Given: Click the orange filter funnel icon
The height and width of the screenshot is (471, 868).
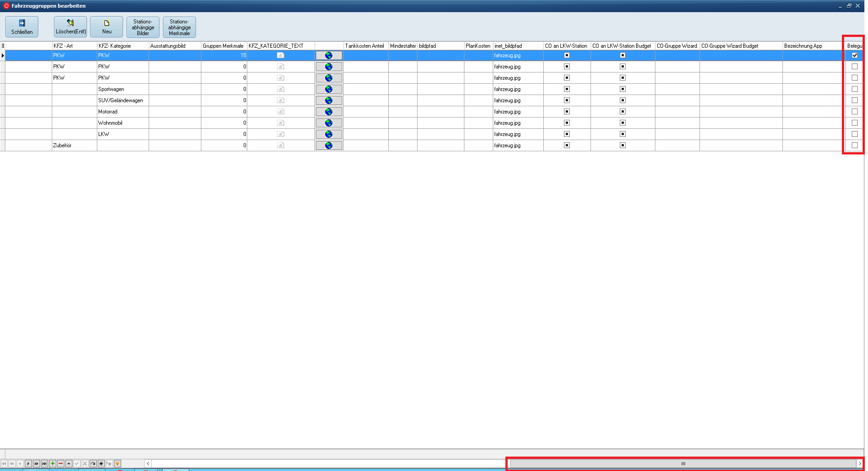Looking at the screenshot, I should click(118, 463).
